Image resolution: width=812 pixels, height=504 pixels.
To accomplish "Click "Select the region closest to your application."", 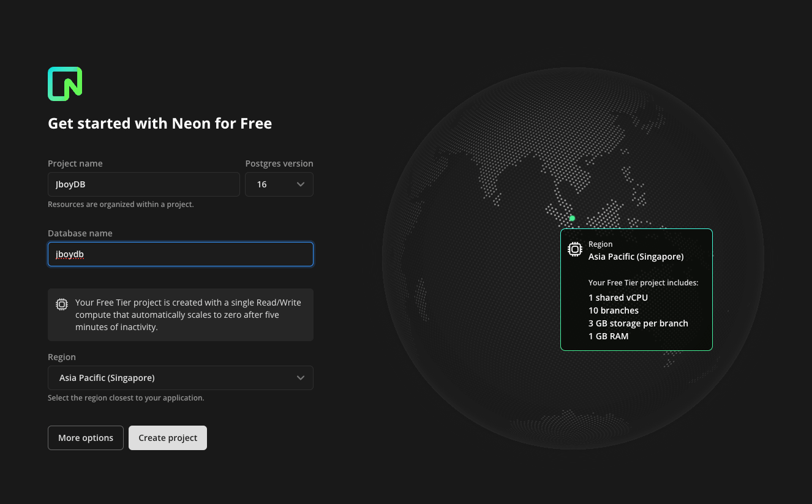I will pos(126,398).
